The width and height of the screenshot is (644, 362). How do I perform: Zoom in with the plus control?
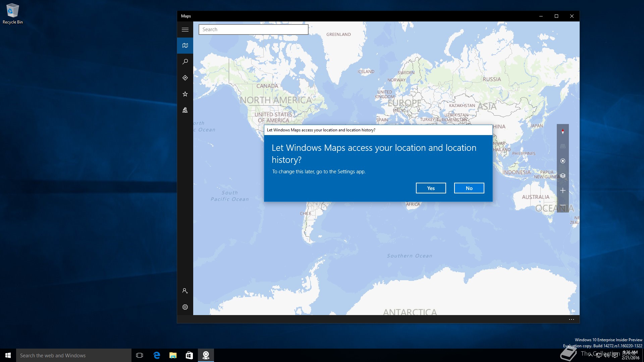563,190
